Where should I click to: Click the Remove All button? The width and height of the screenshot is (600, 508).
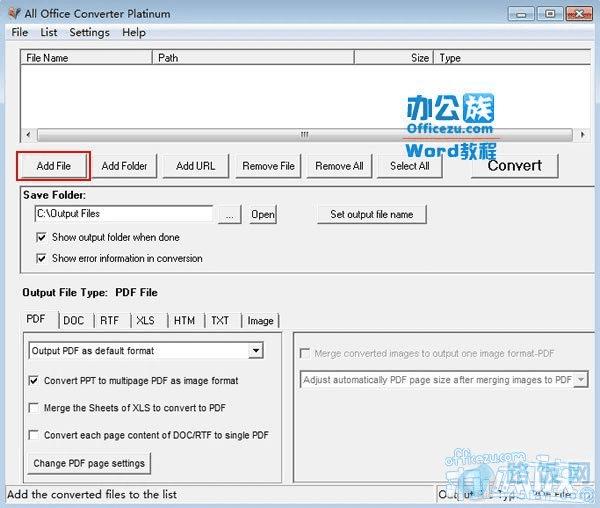[x=339, y=166]
